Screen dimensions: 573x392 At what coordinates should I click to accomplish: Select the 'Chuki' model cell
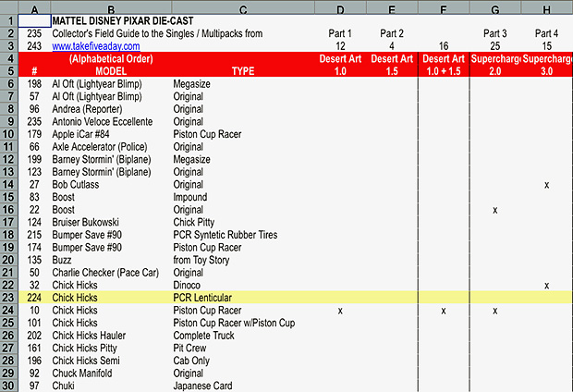point(63,386)
